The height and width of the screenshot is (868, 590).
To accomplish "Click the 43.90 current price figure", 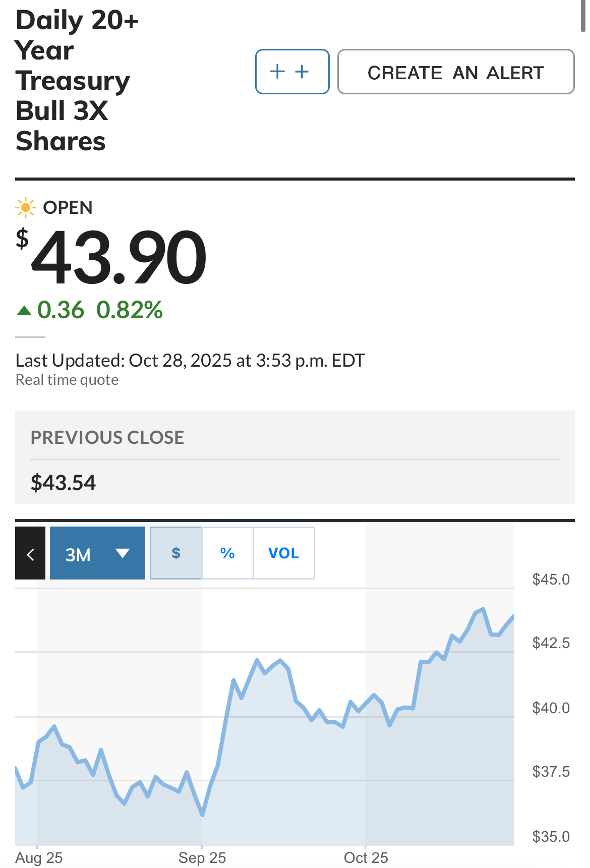I will pyautogui.click(x=119, y=257).
